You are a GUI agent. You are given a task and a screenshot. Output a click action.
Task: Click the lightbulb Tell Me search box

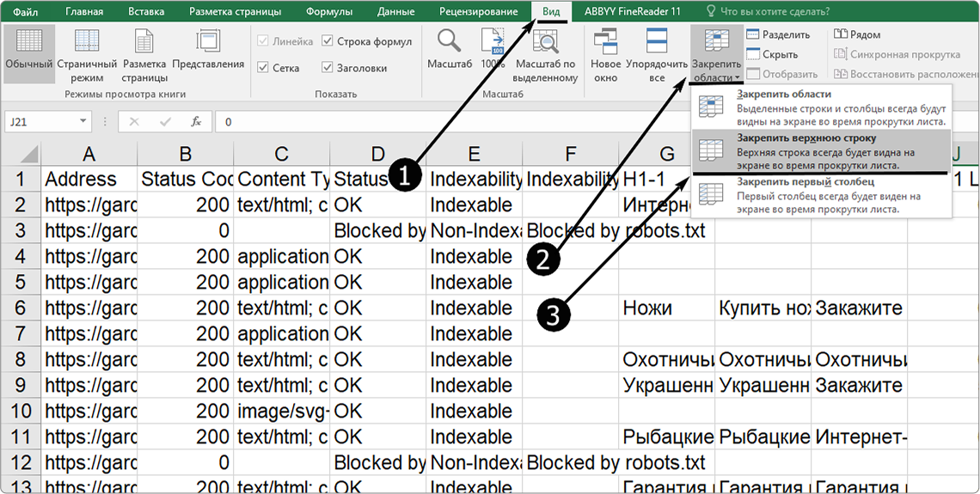(x=768, y=11)
